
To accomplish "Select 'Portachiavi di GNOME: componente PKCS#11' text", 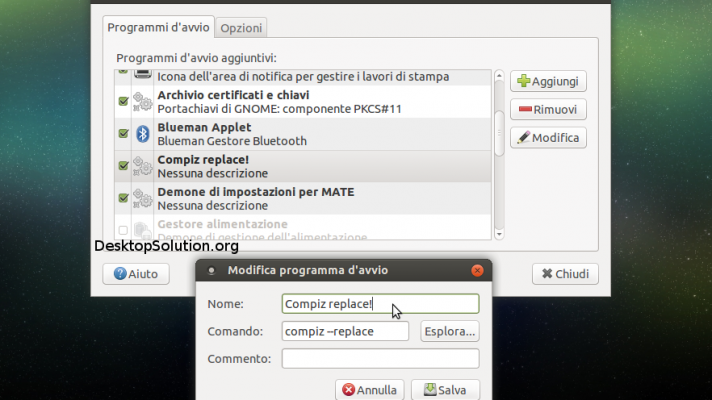I will [279, 109].
